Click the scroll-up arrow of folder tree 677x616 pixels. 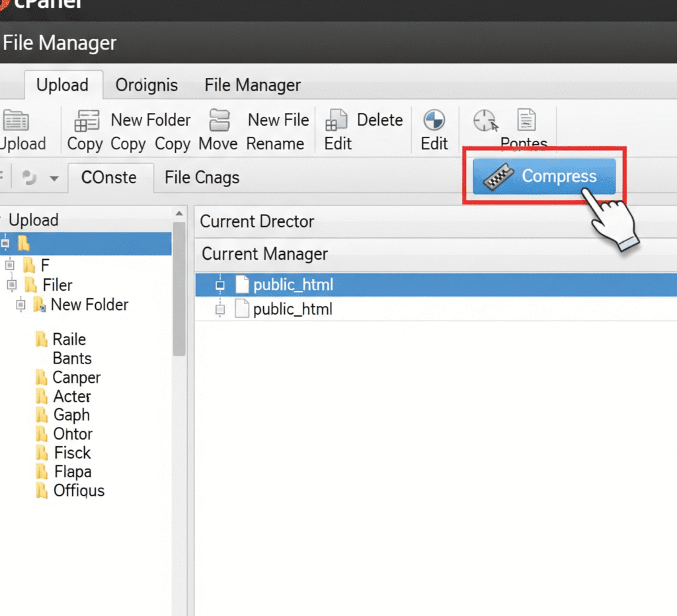(x=179, y=213)
